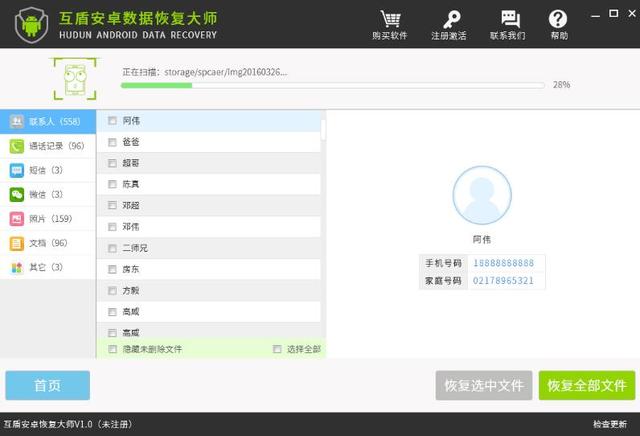Select the 其它 others icon
Image resolution: width=640 pixels, height=436 pixels.
[17, 267]
